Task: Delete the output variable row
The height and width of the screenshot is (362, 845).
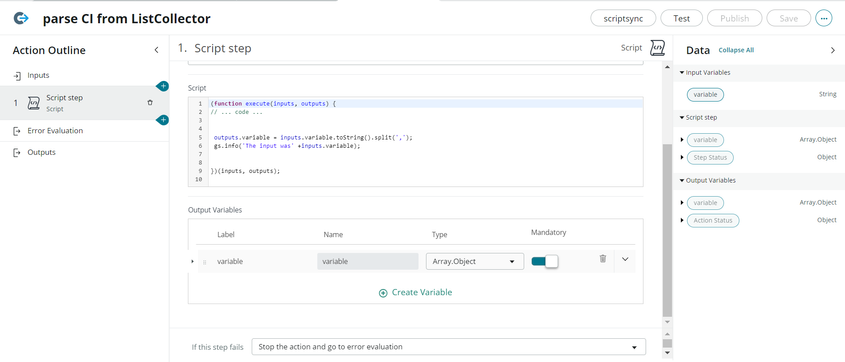Action: 603,259
